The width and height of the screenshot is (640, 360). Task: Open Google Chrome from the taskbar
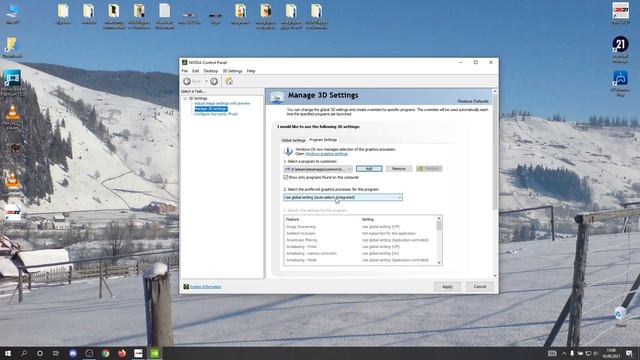pyautogui.click(x=105, y=353)
